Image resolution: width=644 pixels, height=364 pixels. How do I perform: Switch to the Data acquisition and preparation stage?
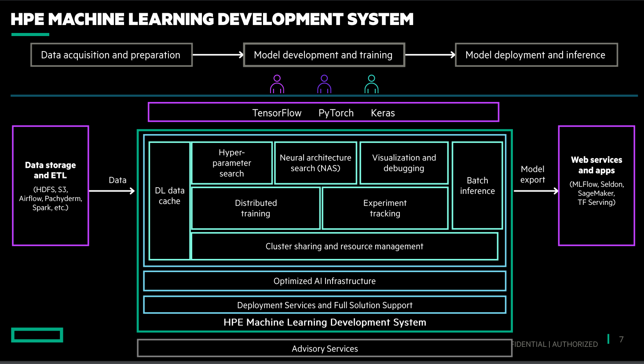(111, 55)
